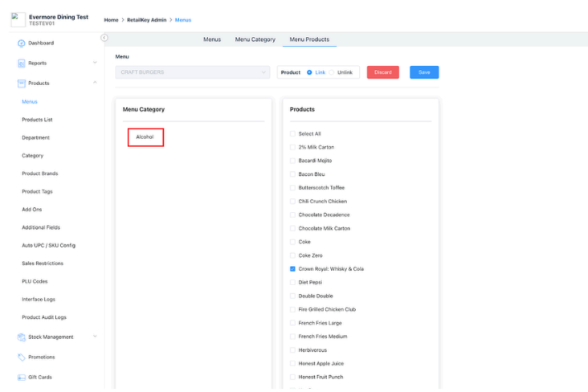Click the Stock Management icon
The image size is (588, 392).
(x=21, y=337)
